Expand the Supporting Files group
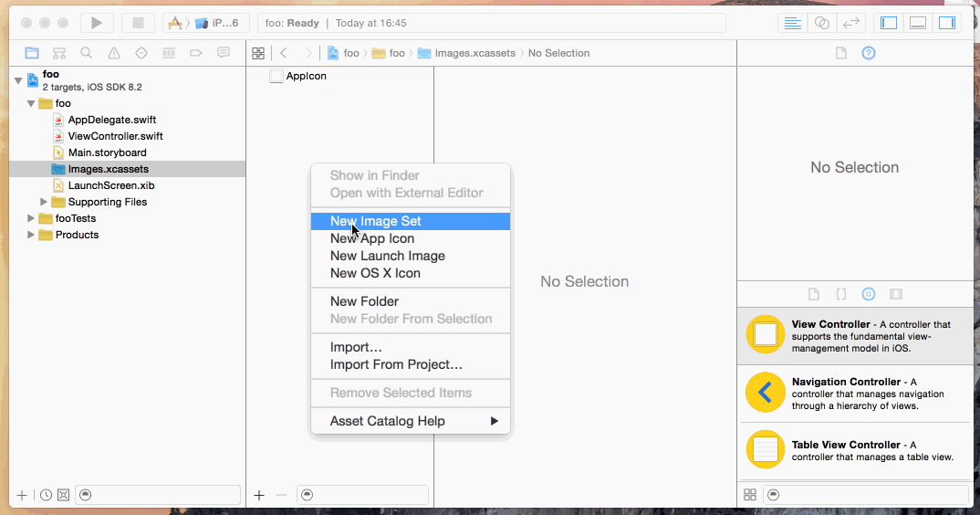Image resolution: width=980 pixels, height=515 pixels. (43, 202)
